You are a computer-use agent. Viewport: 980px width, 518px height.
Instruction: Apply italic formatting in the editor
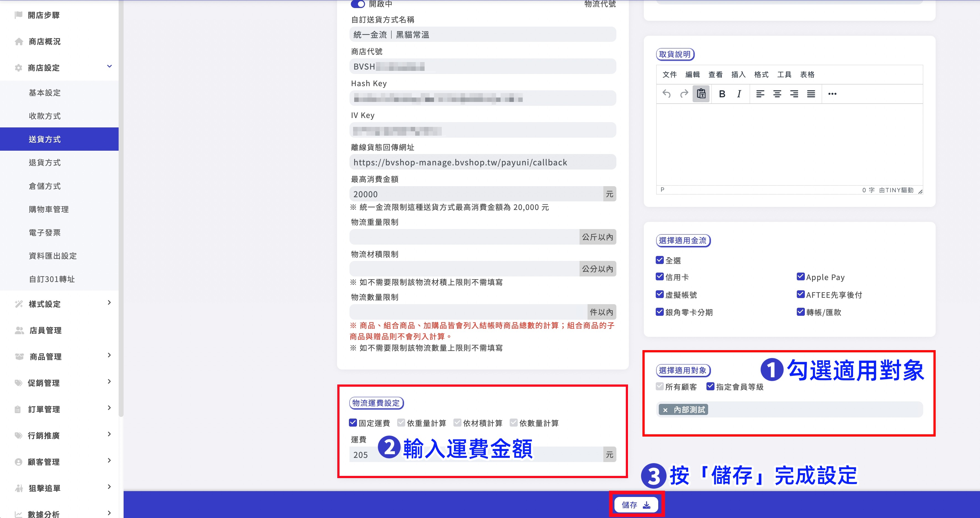pyautogui.click(x=739, y=94)
